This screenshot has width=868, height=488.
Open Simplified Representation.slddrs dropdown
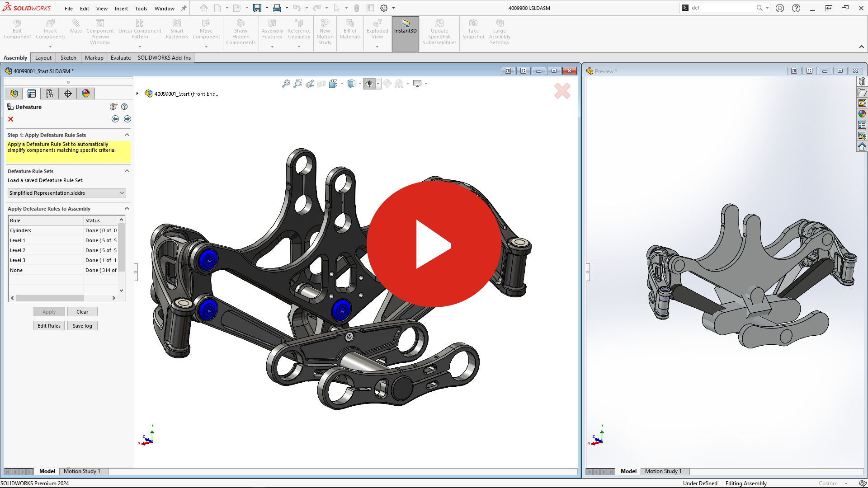pos(67,193)
